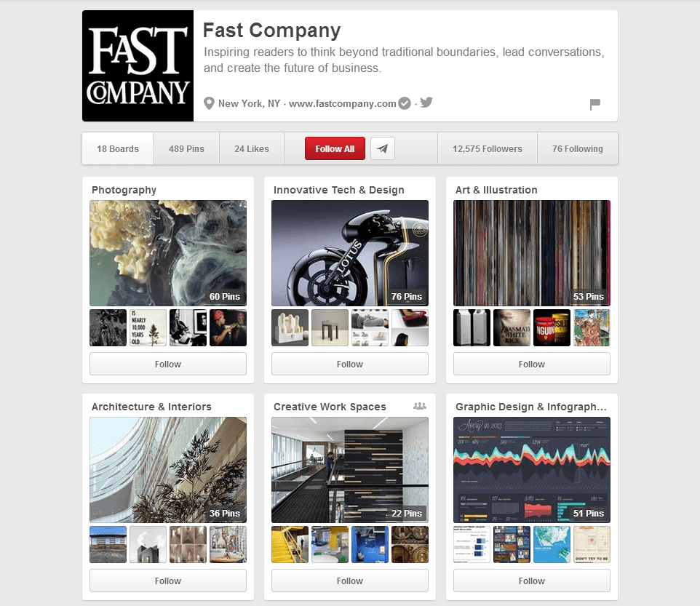
Task: Open Graphic Design & Infograph... board title
Action: pos(530,407)
